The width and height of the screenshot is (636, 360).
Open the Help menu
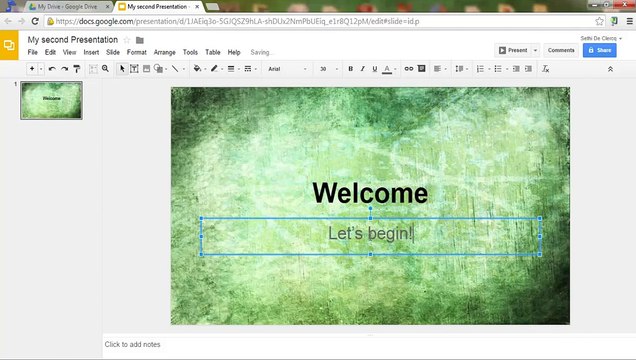tap(234, 52)
